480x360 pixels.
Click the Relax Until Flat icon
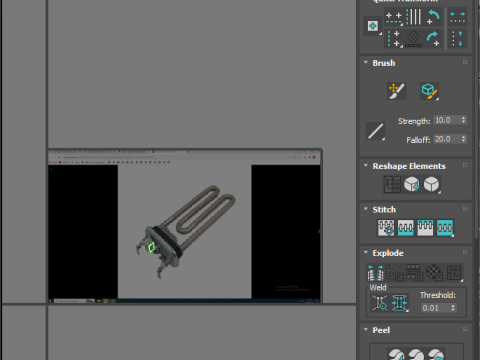(x=412, y=184)
